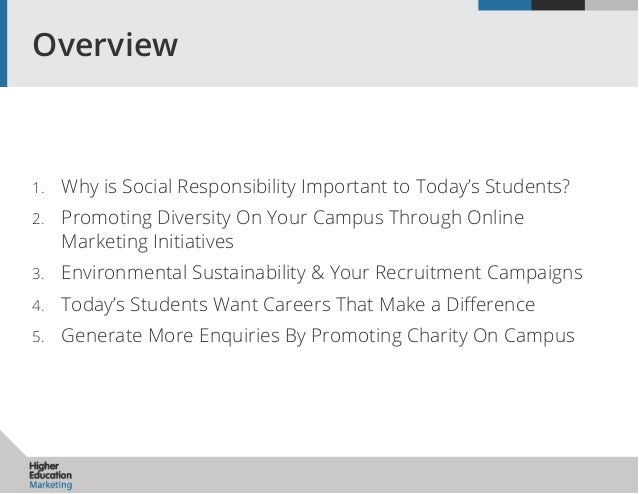Viewport: 639px width, 494px height.
Task: Click the gray footer band
Action: click(x=350, y=475)
